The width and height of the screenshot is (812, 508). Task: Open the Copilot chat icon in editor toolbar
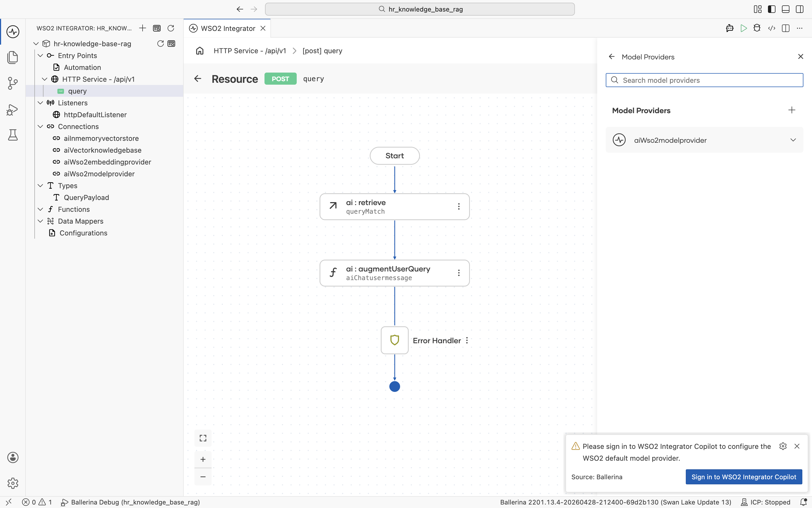tap(730, 28)
